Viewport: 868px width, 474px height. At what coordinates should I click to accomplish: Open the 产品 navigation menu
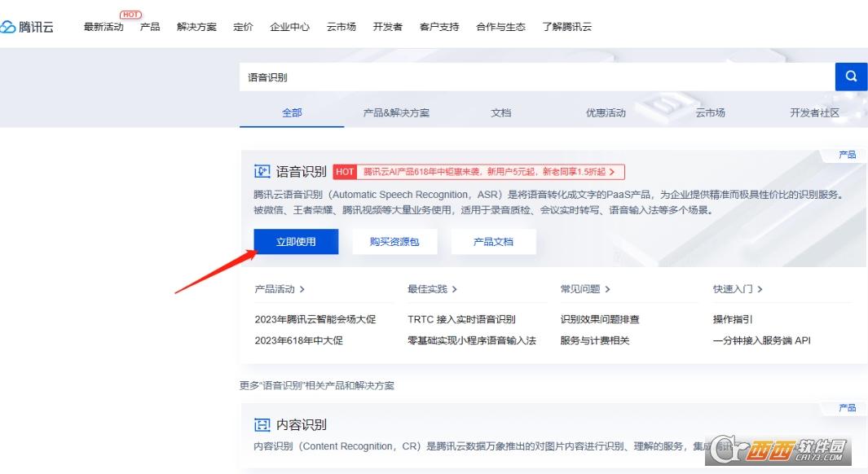tap(150, 27)
